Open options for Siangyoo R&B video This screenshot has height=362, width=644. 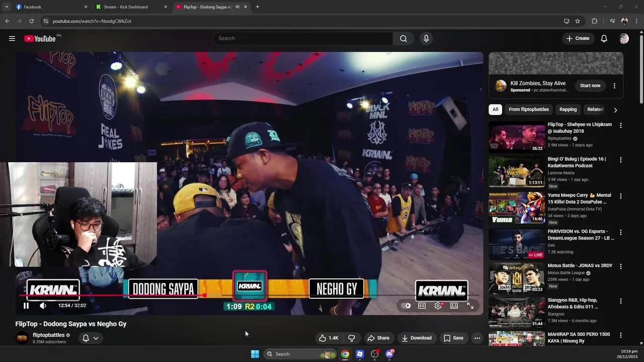point(621,301)
